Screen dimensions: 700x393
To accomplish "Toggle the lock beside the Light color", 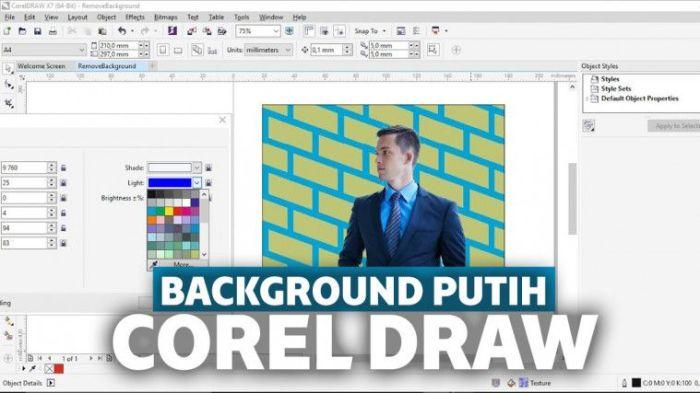I will click(x=208, y=183).
